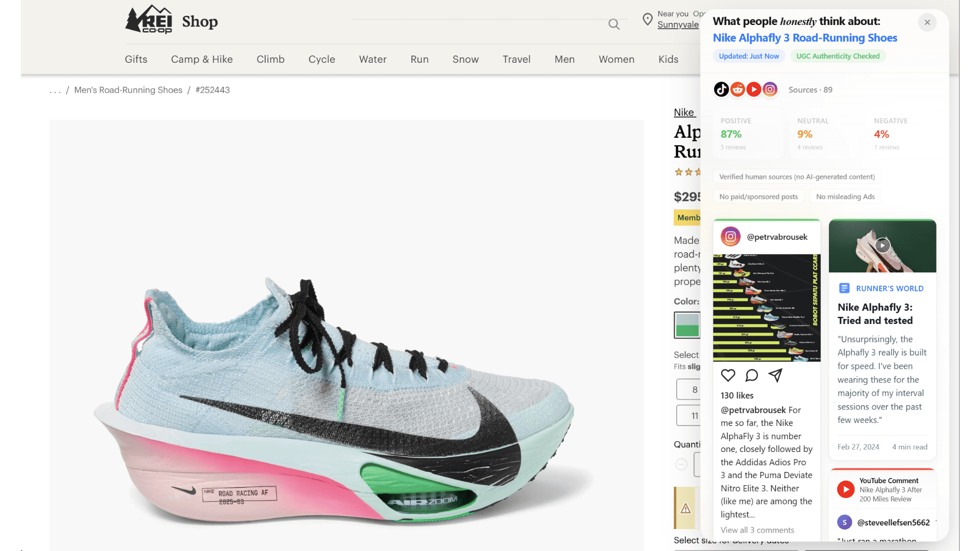Viewport: 980px width, 551px height.
Task: Click the TikTok source icon
Action: [721, 89]
